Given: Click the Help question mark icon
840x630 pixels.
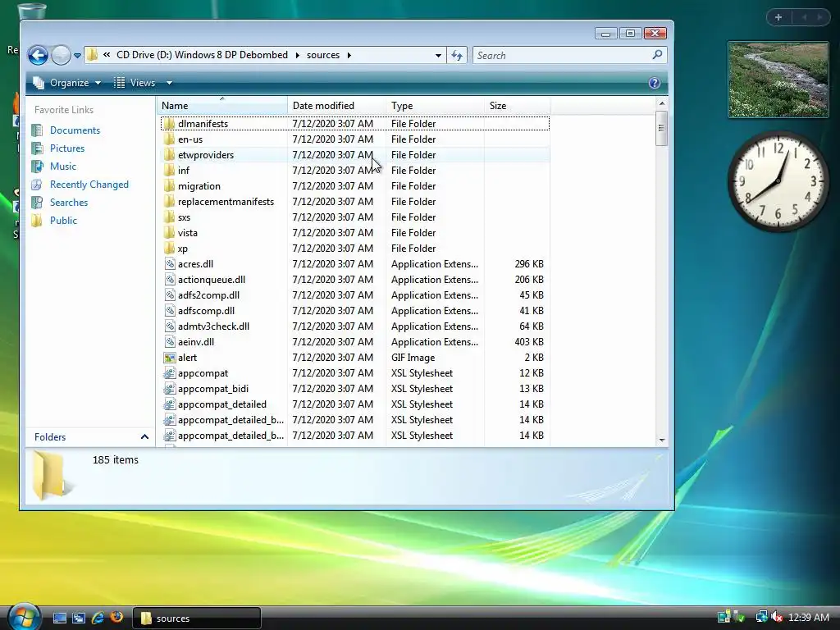Looking at the screenshot, I should tap(654, 83).
